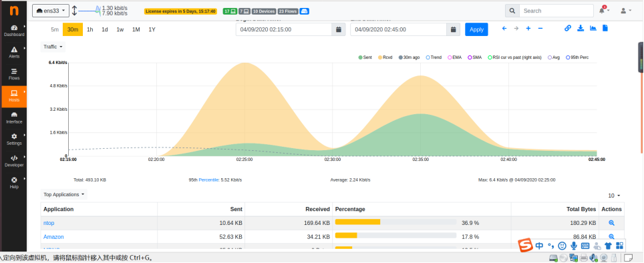This screenshot has height=263, width=644.
Task: Select the 1Y time range
Action: point(152,29)
